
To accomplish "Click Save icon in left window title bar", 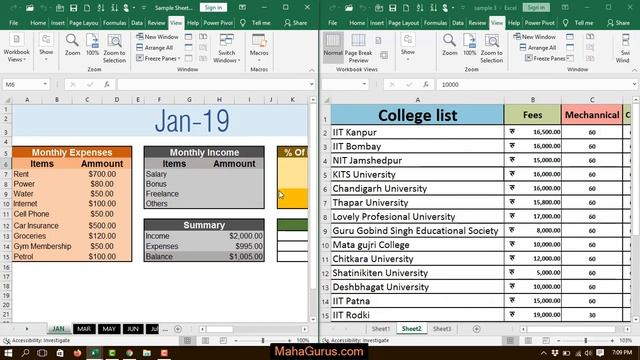I will pos(73,8).
